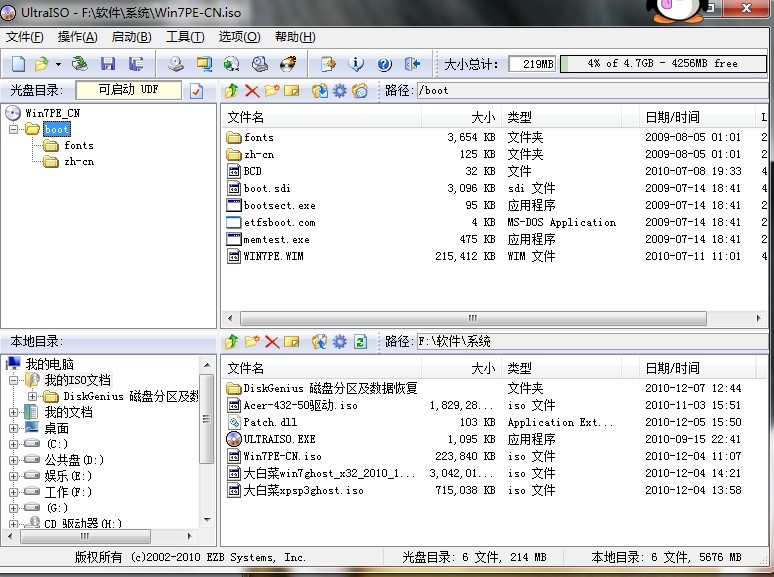Viewport: 774px width, 577px height.
Task: Click the Rename icon in the disc pane
Action: tap(292, 91)
